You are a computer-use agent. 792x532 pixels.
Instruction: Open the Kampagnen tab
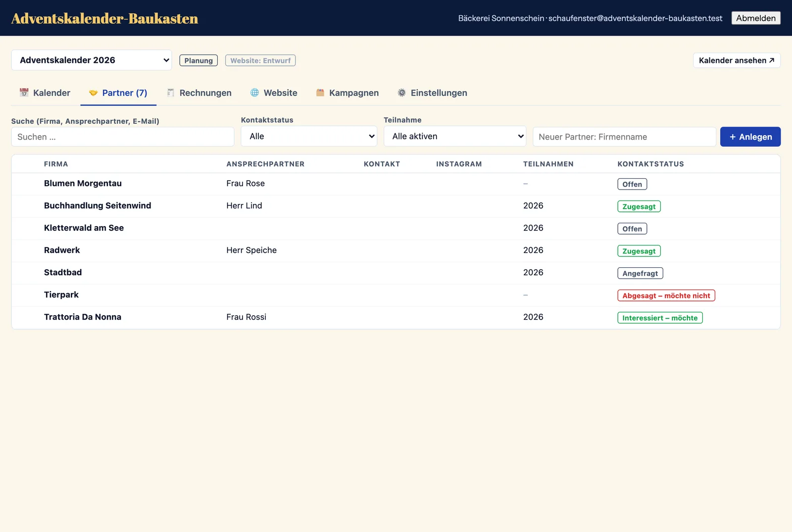coord(347,93)
